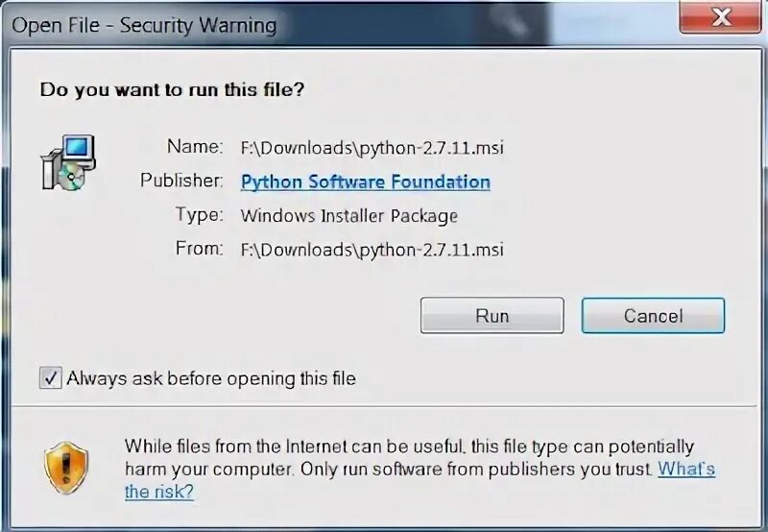
Task: Click the From file path value
Action: [372, 250]
